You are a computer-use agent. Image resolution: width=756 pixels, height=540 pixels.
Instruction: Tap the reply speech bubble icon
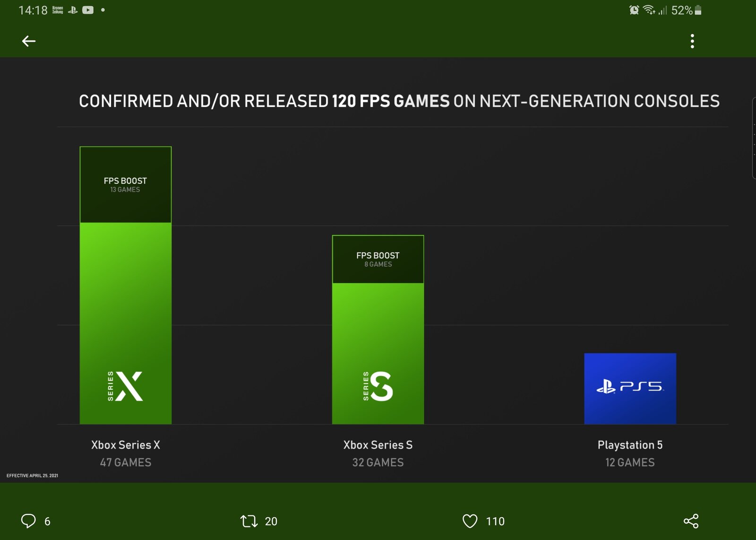28,521
